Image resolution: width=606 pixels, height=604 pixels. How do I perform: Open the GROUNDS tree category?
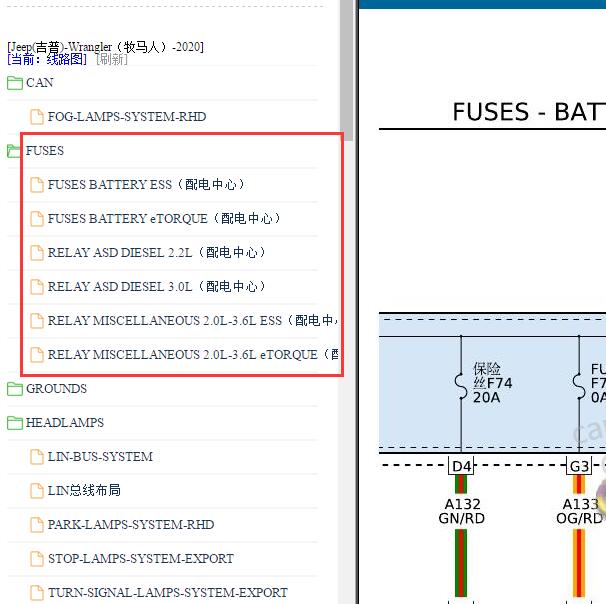tap(56, 389)
